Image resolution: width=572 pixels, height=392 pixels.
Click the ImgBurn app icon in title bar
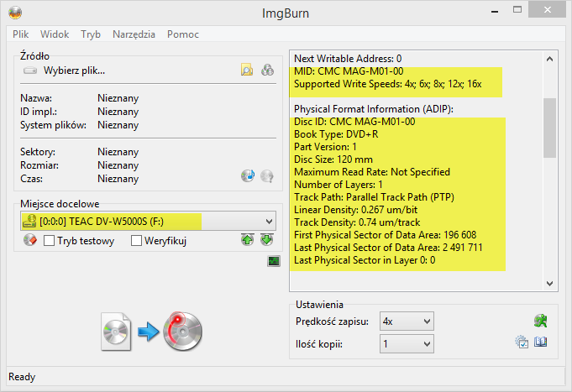click(x=15, y=13)
